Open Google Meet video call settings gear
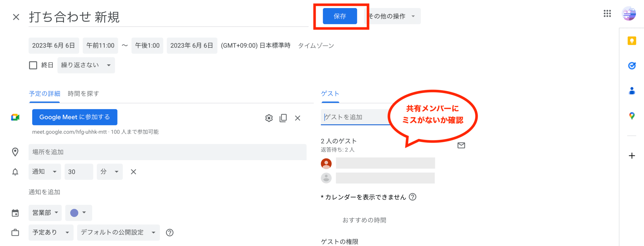 pyautogui.click(x=269, y=118)
